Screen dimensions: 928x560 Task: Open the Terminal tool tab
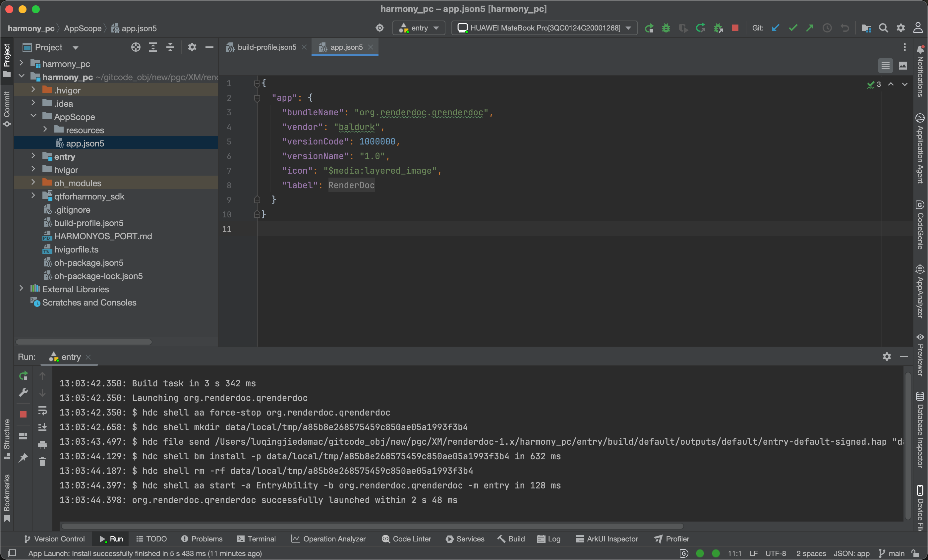(x=256, y=539)
